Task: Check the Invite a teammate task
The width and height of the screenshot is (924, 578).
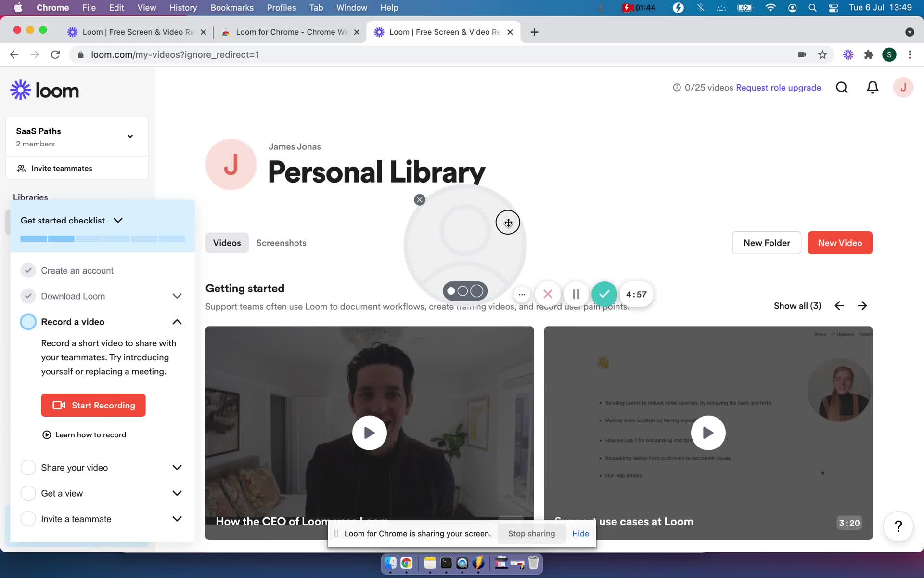Action: tap(28, 519)
